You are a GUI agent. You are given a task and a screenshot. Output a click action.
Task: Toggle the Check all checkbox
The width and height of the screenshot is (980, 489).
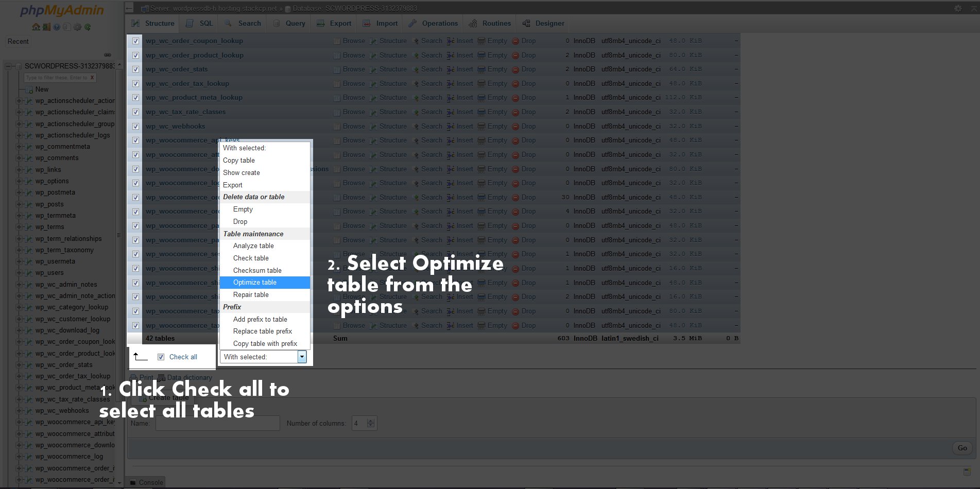[x=161, y=357]
